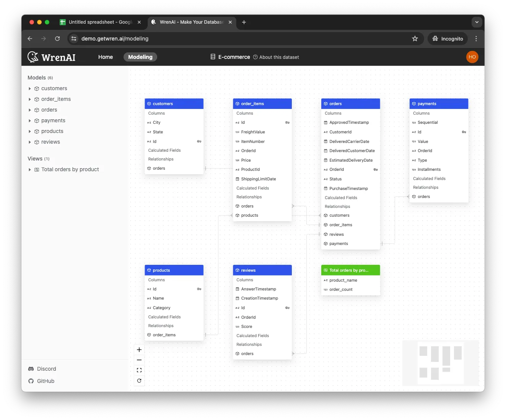Expand the customers model in sidebar

click(30, 88)
